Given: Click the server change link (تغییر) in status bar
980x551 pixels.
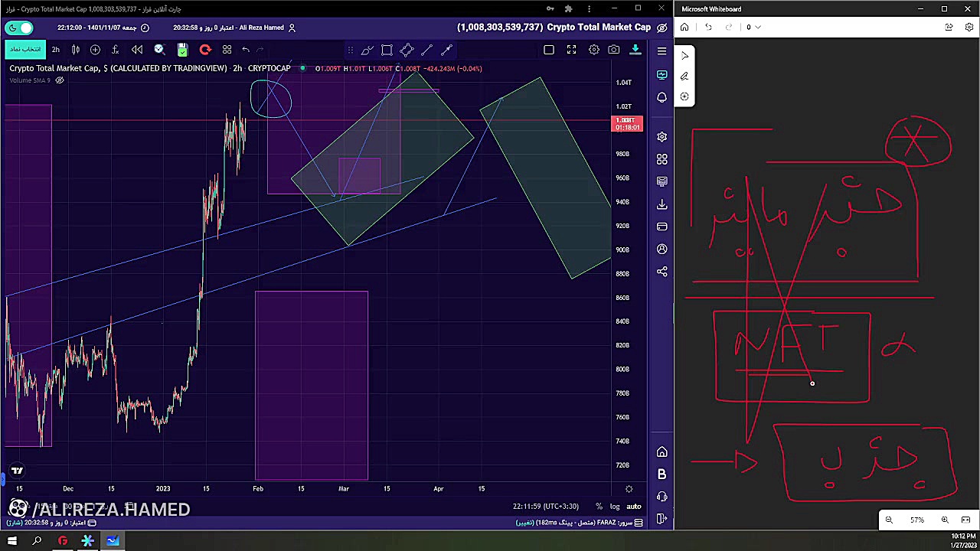Looking at the screenshot, I should click(x=524, y=523).
